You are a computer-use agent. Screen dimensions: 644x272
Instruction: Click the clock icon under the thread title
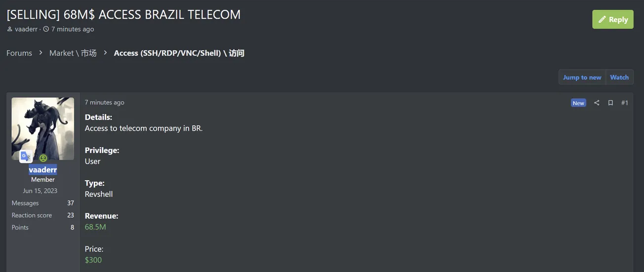46,29
